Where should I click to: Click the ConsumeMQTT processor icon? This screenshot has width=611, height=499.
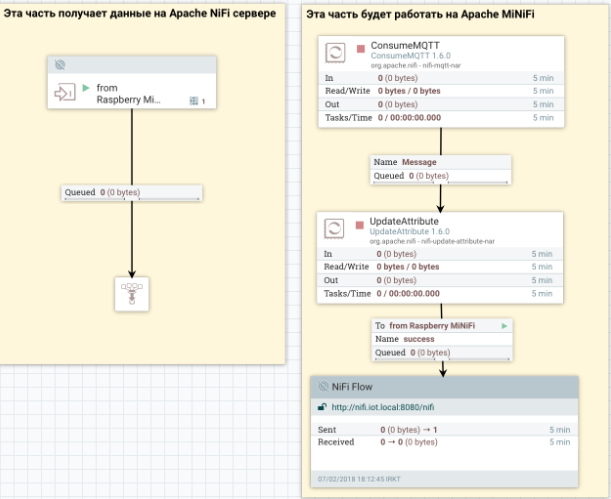tap(335, 53)
